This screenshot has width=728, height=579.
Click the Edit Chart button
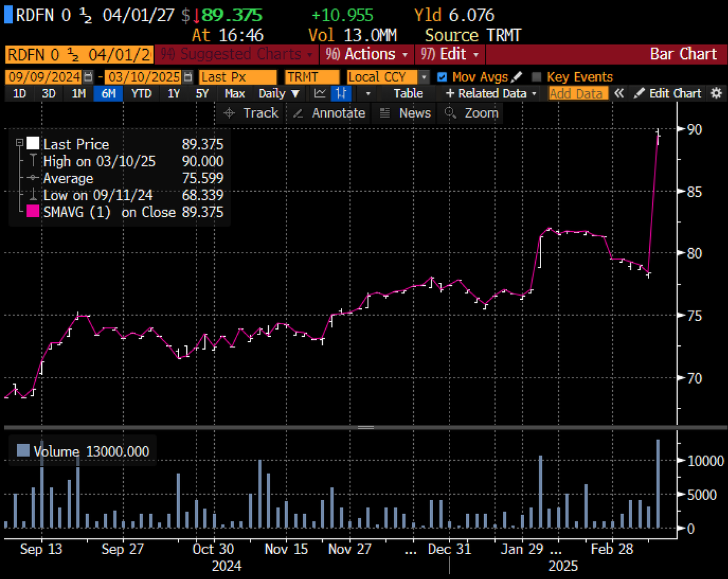668,93
